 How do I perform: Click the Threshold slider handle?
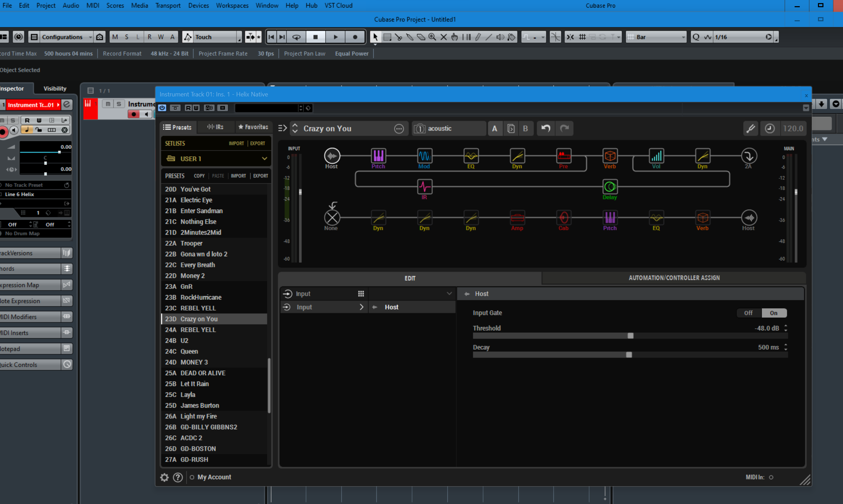pyautogui.click(x=630, y=336)
